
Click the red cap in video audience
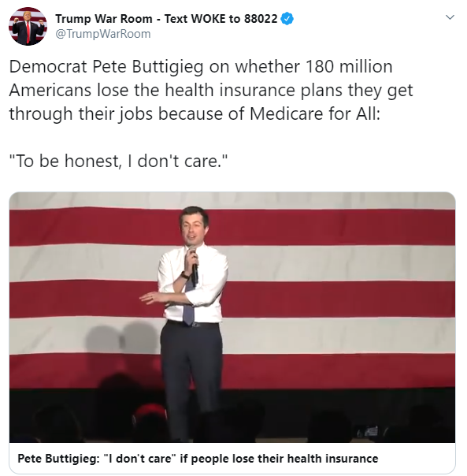click(151, 412)
